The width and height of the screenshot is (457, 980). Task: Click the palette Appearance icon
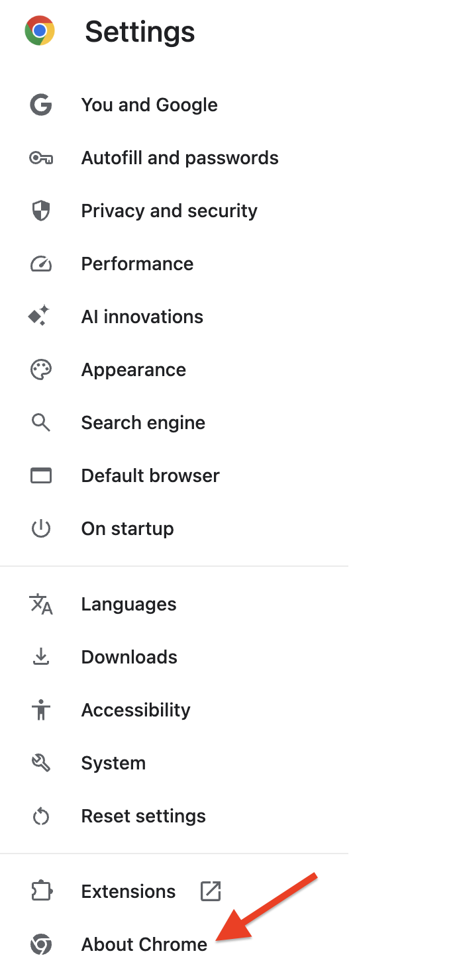click(x=41, y=369)
